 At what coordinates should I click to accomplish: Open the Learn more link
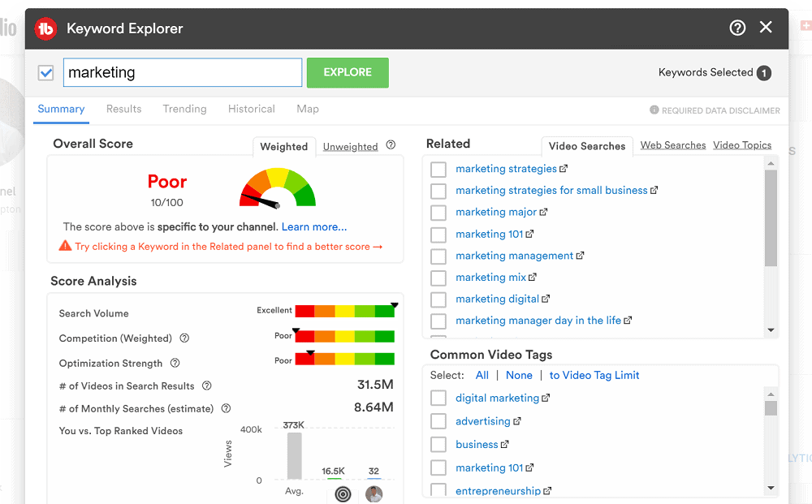click(313, 226)
